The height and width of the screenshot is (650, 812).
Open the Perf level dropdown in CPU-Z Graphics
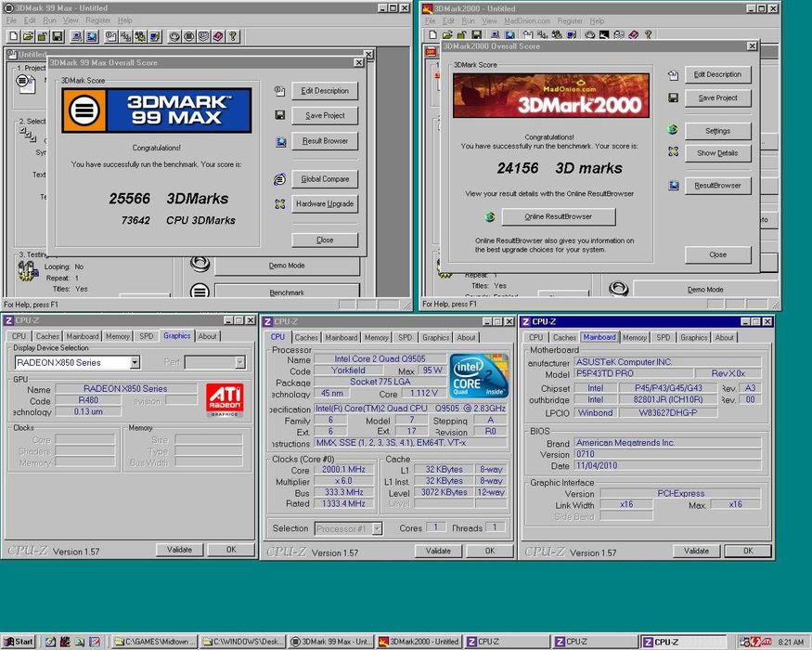point(239,362)
